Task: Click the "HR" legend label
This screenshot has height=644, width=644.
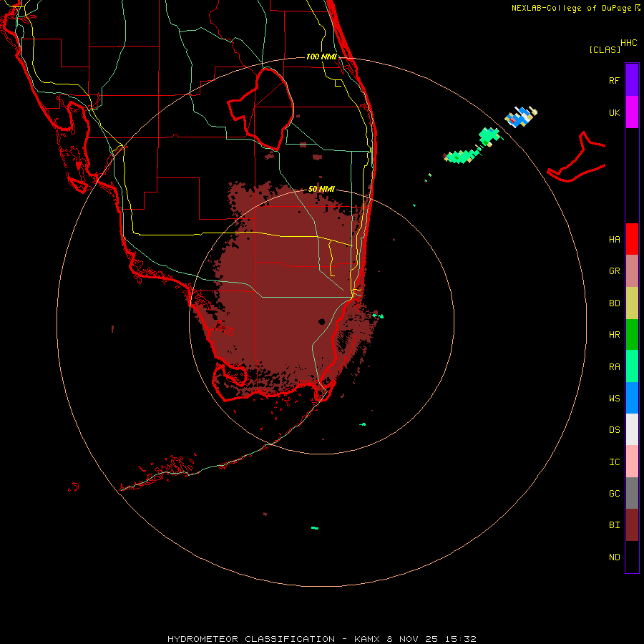Action: tap(614, 335)
